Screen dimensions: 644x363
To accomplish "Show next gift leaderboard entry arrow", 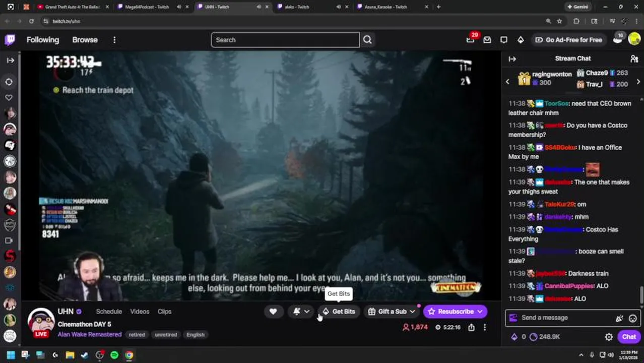I will [x=638, y=81].
